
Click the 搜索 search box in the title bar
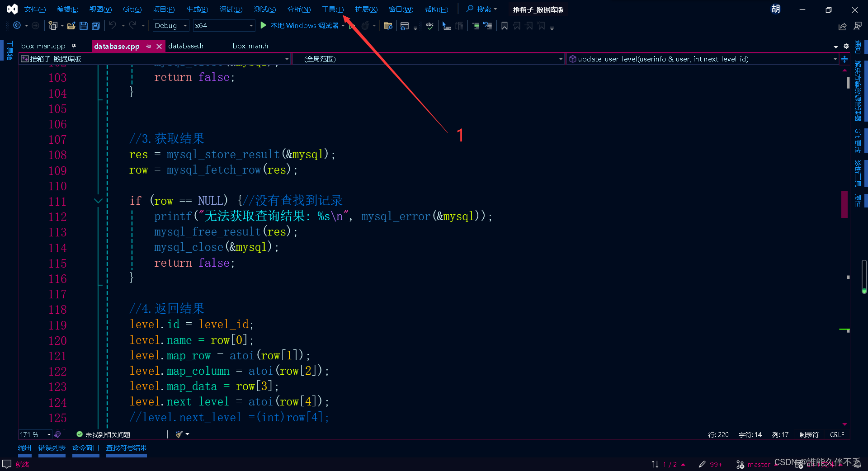[x=482, y=9]
